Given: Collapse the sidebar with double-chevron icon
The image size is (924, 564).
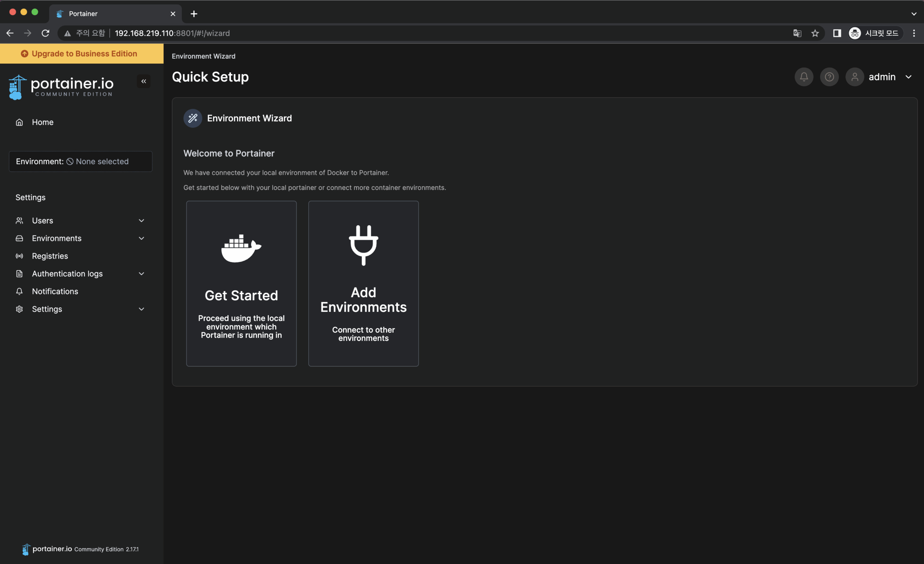Looking at the screenshot, I should pyautogui.click(x=144, y=81).
